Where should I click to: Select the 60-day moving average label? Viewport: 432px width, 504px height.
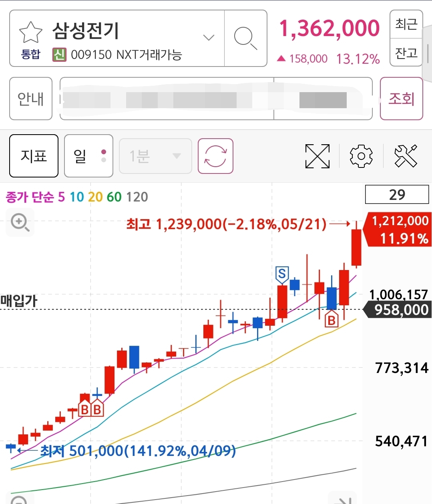tap(114, 197)
